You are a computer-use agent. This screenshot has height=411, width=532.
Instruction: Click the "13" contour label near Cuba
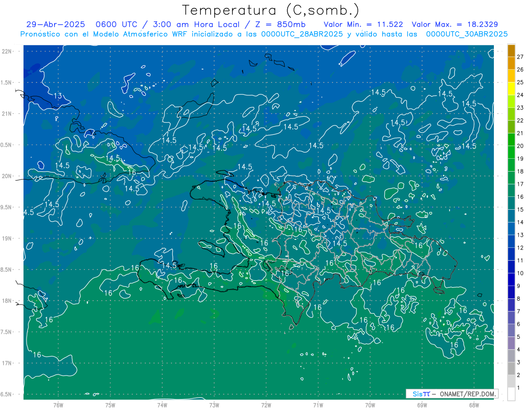[x=58, y=96]
